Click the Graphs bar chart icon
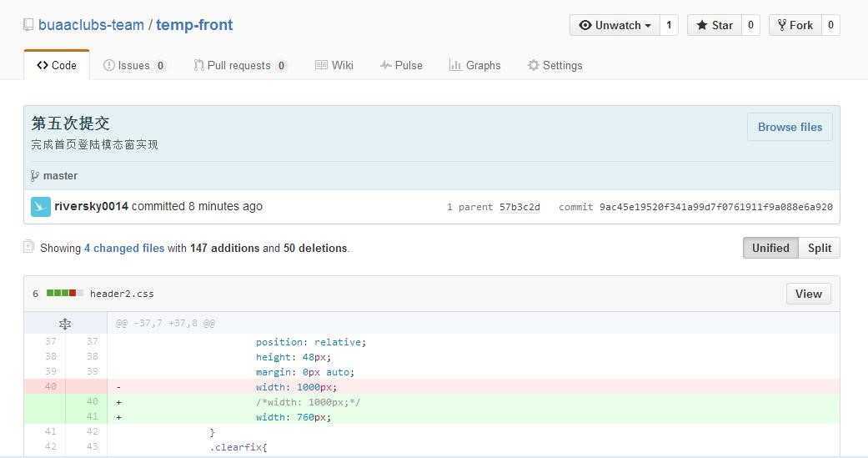The width and height of the screenshot is (868, 458). click(x=455, y=65)
